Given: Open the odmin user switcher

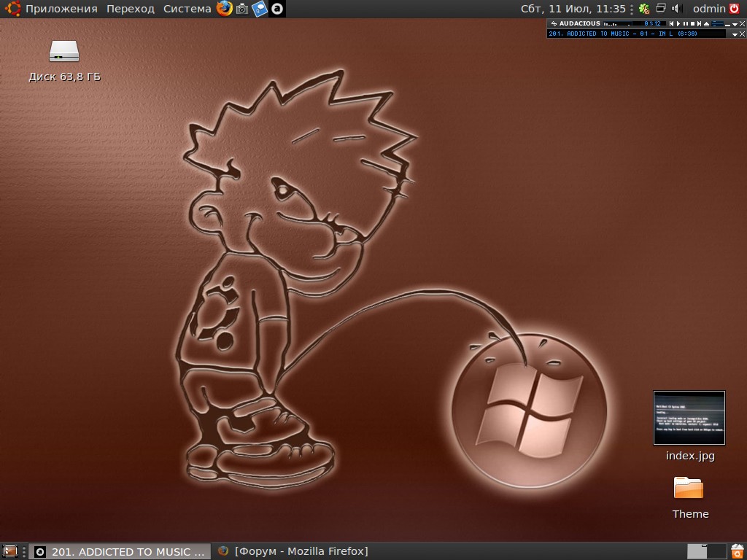Looking at the screenshot, I should (x=709, y=9).
